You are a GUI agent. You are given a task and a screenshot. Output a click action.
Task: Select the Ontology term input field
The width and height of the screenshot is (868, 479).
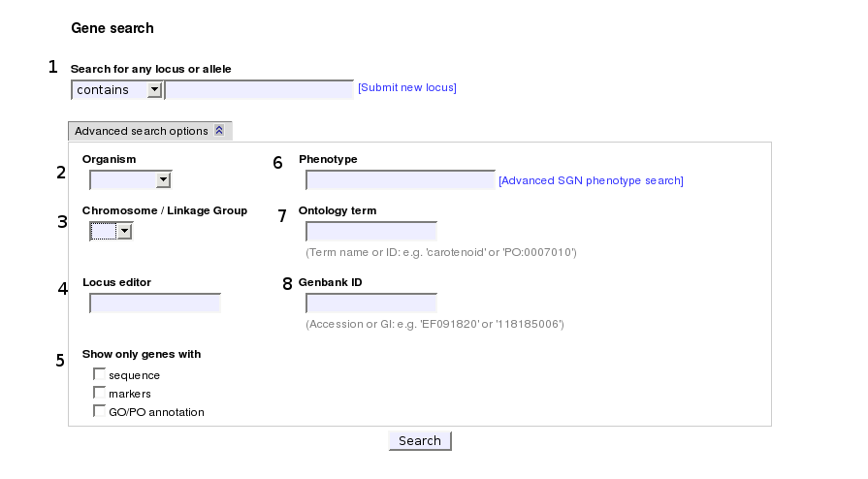pos(371,231)
